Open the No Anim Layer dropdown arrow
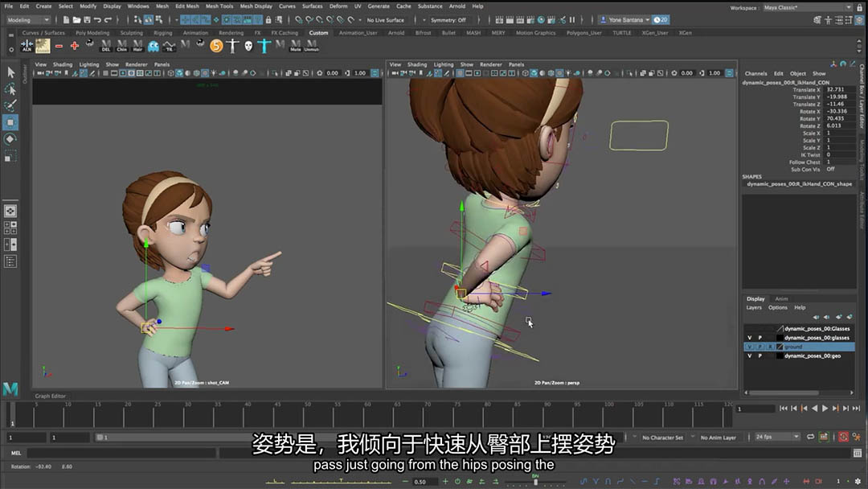 (693, 437)
